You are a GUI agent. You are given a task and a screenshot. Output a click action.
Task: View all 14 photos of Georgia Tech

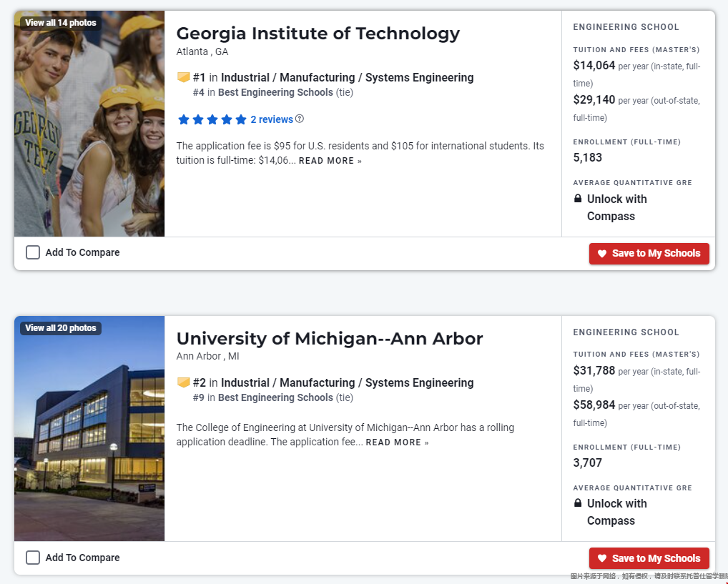tap(61, 23)
